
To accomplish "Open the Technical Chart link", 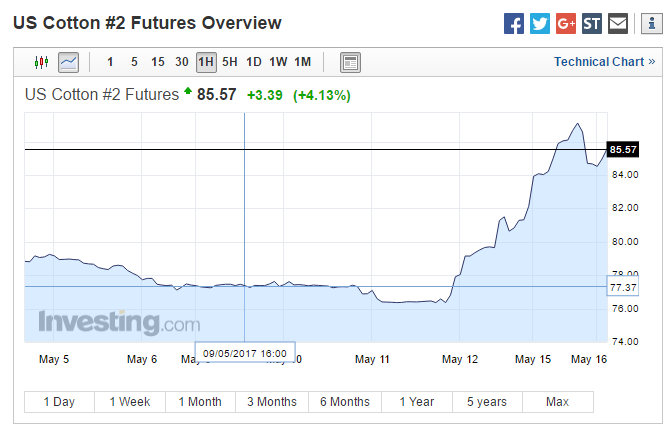I will pos(604,62).
